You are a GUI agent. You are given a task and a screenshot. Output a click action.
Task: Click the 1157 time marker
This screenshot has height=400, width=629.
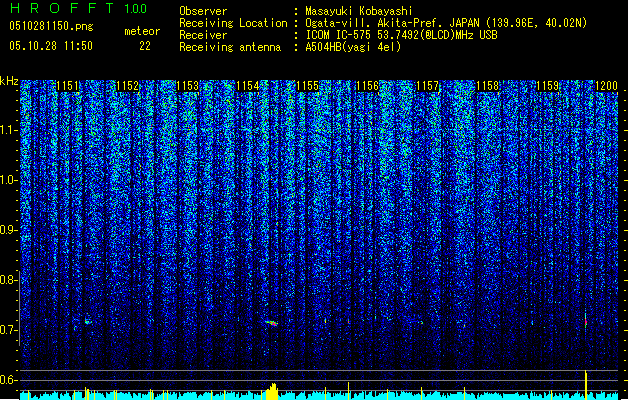pyautogui.click(x=428, y=86)
